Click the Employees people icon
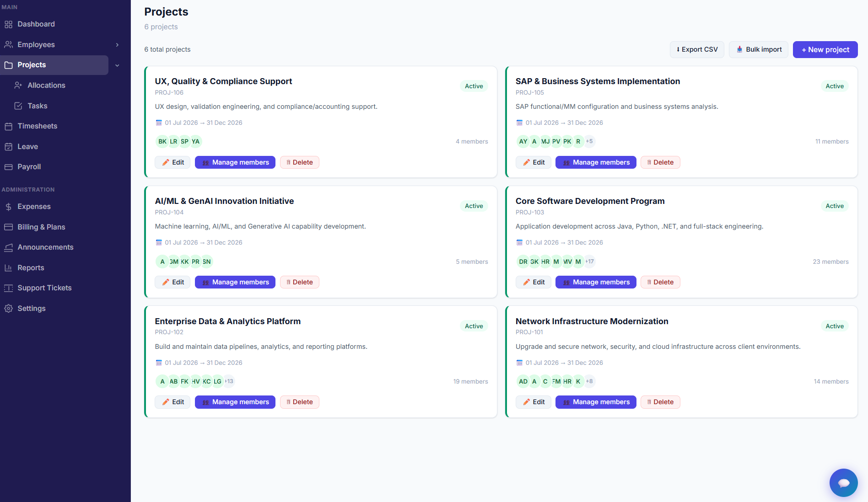The height and width of the screenshot is (502, 868). tap(8, 44)
